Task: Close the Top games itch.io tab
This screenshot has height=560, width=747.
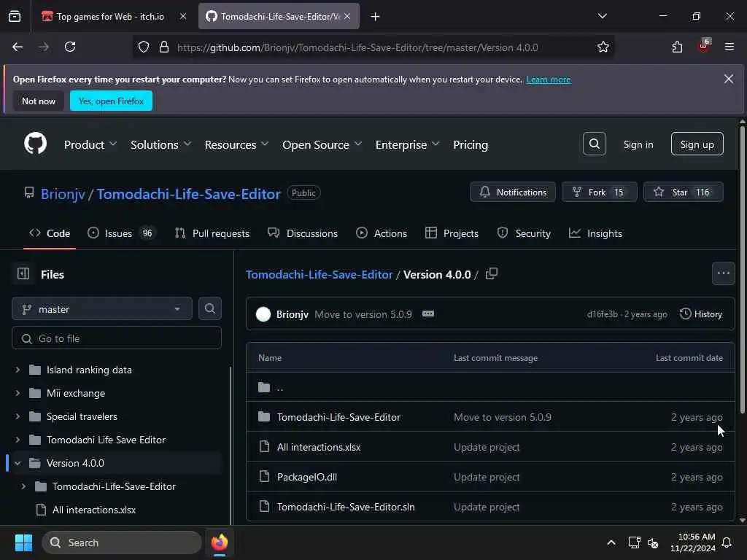Action: coord(183,16)
